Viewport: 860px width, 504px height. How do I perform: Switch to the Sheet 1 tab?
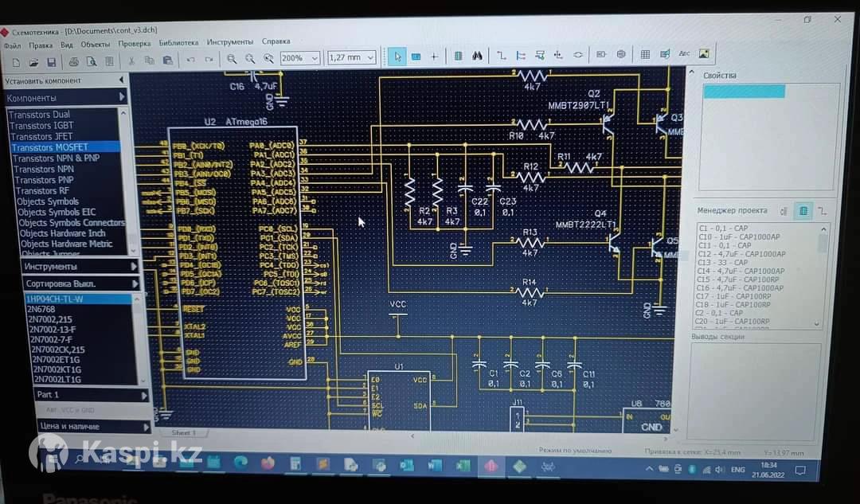pyautogui.click(x=183, y=432)
